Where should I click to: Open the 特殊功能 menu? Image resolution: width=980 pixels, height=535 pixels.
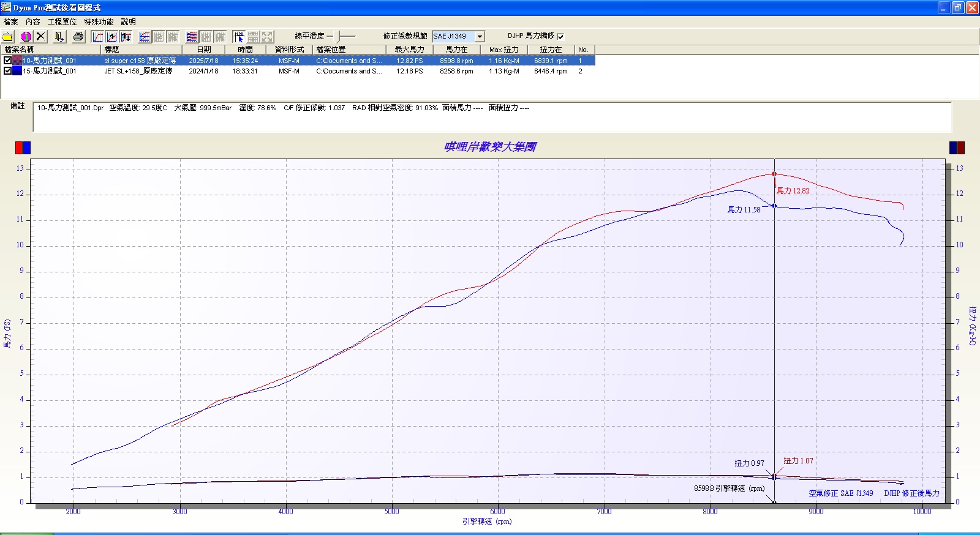[x=99, y=22]
